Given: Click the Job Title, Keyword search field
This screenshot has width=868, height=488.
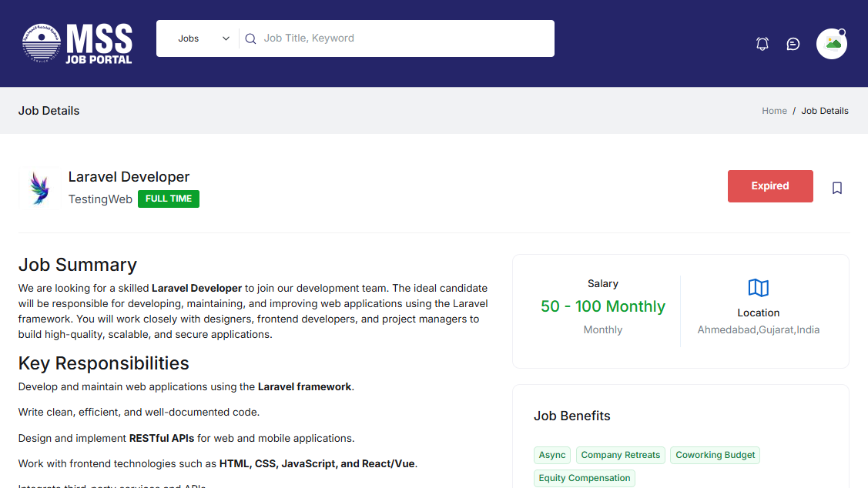Looking at the screenshot, I should coord(400,38).
